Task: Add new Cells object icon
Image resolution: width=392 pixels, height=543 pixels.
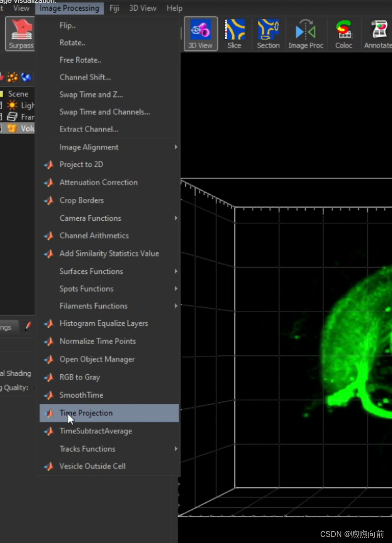Action: pyautogui.click(x=26, y=77)
